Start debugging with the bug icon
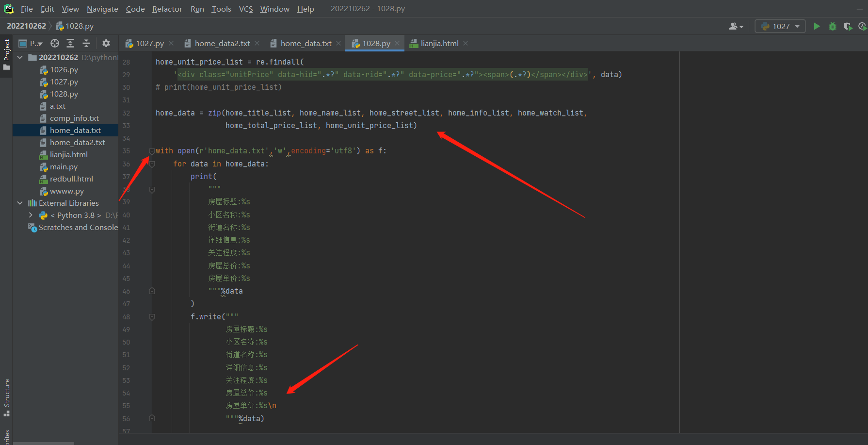Viewport: 868px width, 445px height. [x=833, y=26]
